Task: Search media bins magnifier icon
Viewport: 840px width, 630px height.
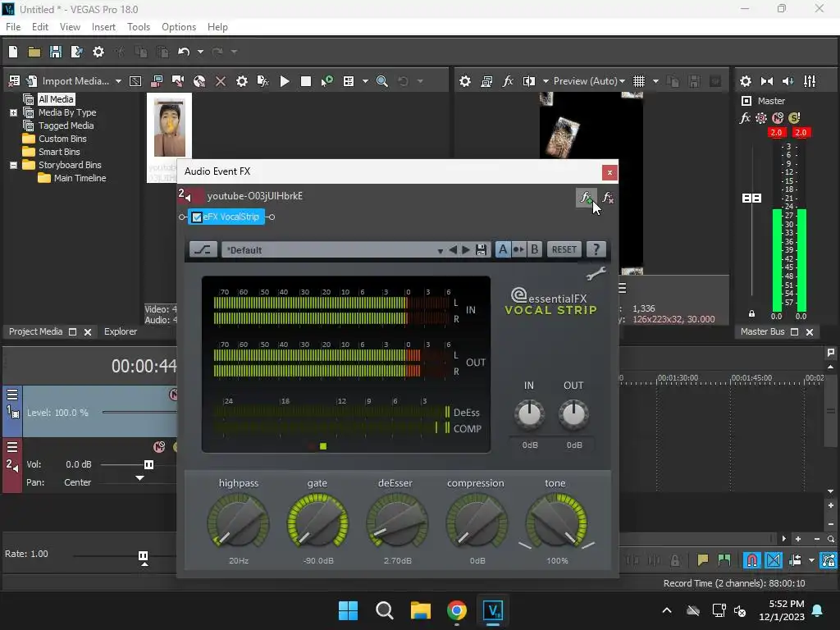Action: pyautogui.click(x=382, y=81)
